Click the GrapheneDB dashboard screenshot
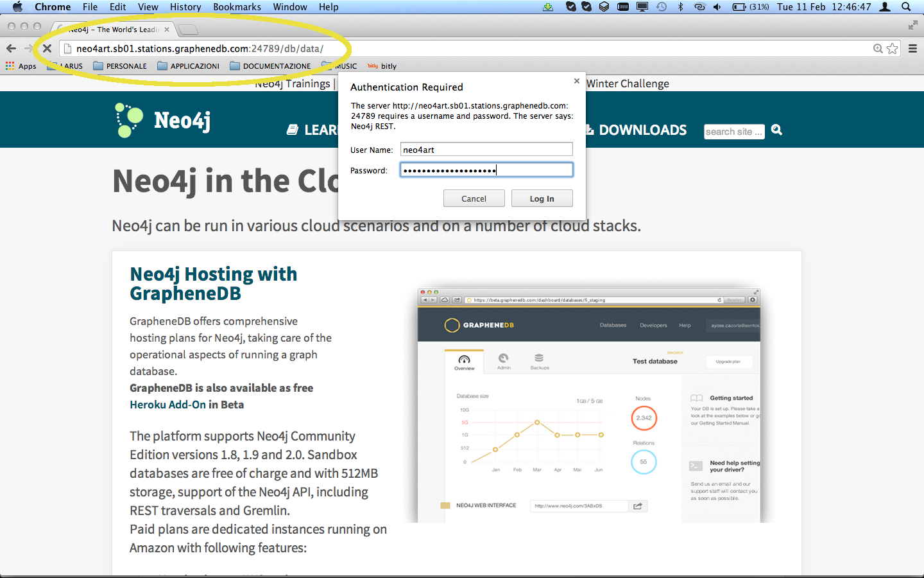The image size is (924, 578). tap(589, 405)
